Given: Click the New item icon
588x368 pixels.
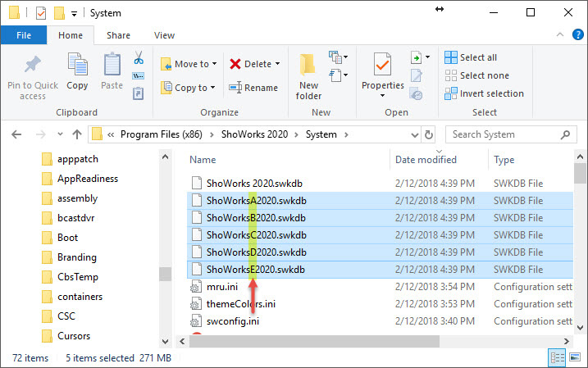Looking at the screenshot, I should [x=335, y=57].
